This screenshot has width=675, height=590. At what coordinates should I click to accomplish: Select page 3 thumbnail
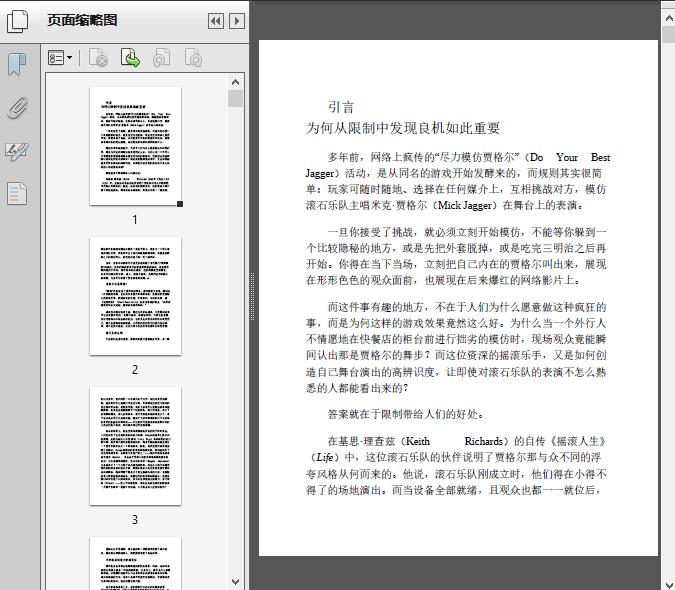[135, 446]
